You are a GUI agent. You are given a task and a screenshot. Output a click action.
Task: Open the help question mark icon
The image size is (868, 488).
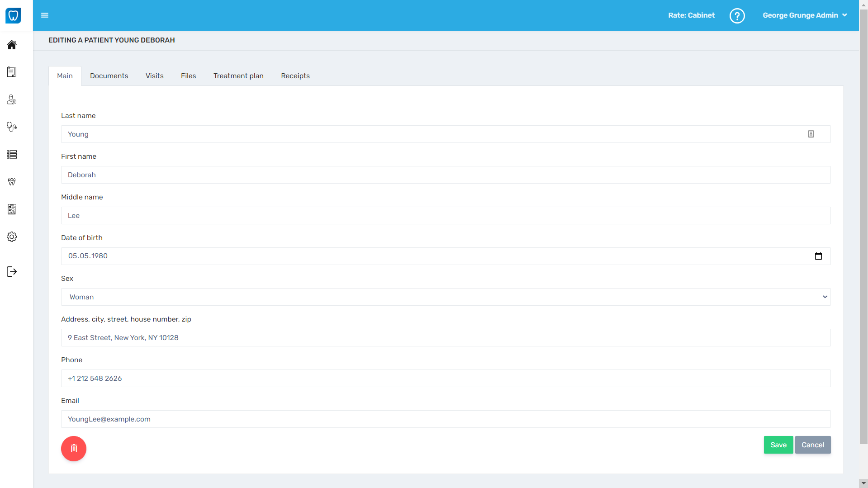(737, 15)
